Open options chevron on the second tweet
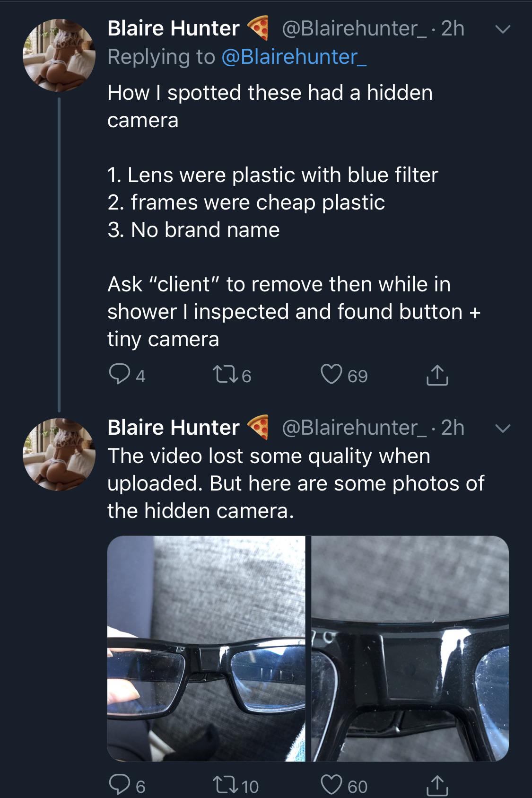 click(x=502, y=429)
